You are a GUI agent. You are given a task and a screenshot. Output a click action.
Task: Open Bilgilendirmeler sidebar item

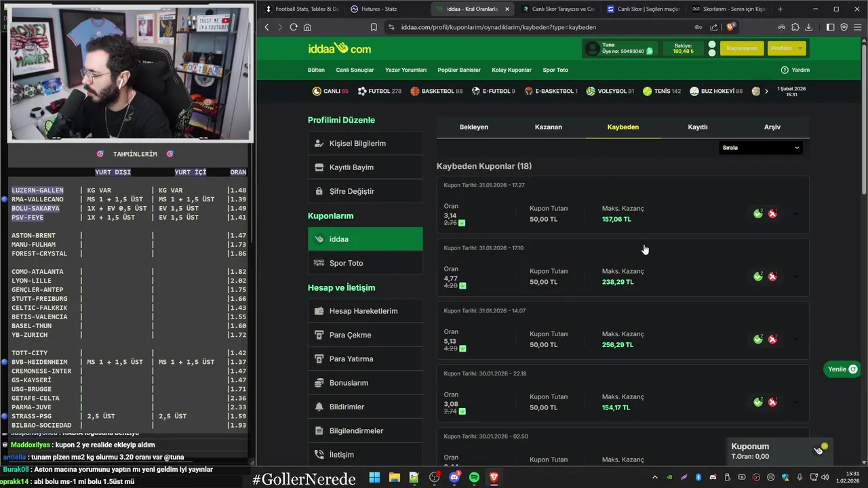click(366, 430)
